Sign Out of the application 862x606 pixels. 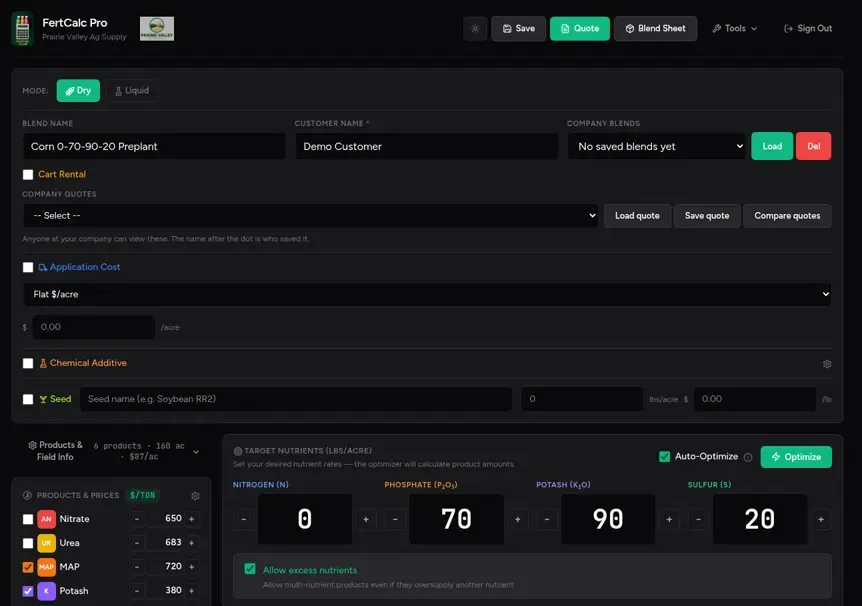(x=808, y=29)
